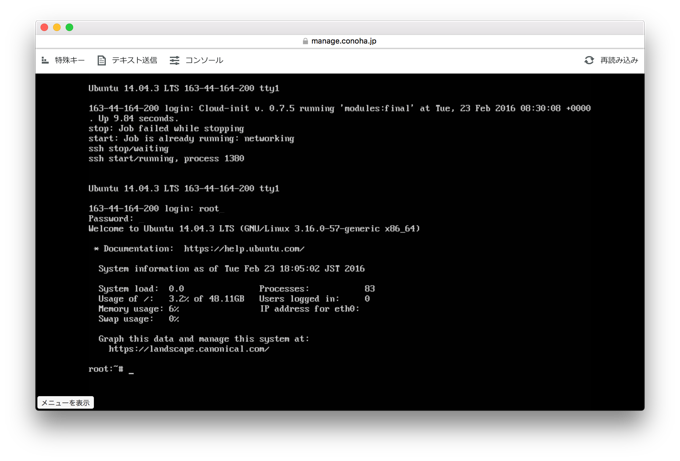Click the https://help.ubuntu.com/ text

tap(244, 249)
